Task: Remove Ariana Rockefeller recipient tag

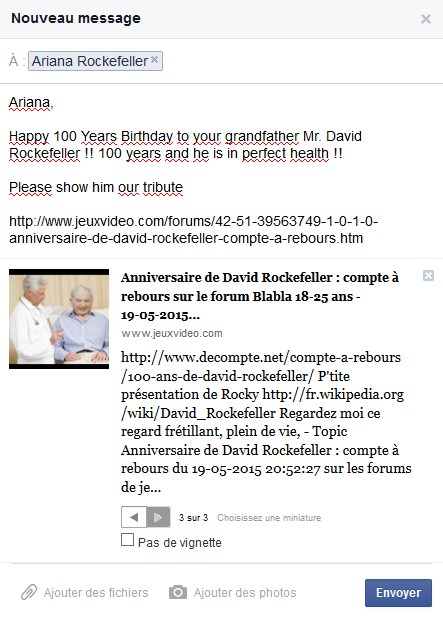Action: pyautogui.click(x=155, y=60)
